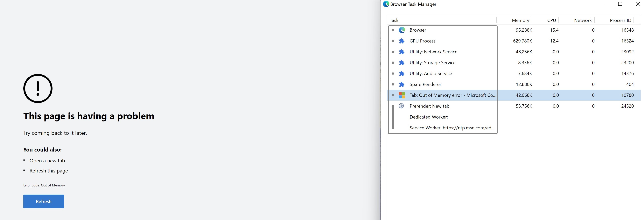The image size is (644, 220).
Task: Click the Utility: Storage Service puzzle icon
Action: coord(402,63)
